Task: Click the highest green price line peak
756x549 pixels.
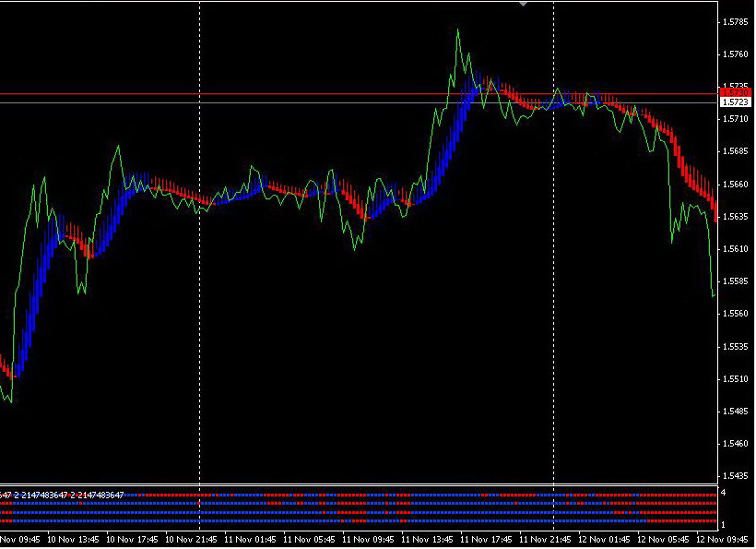Action: (x=458, y=30)
